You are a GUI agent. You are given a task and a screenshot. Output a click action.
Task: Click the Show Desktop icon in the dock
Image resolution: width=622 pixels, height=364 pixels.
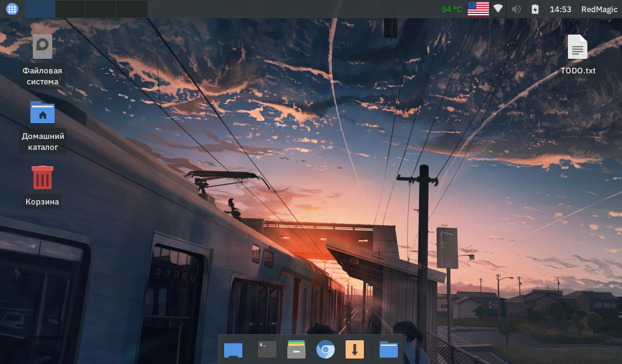[x=233, y=349]
